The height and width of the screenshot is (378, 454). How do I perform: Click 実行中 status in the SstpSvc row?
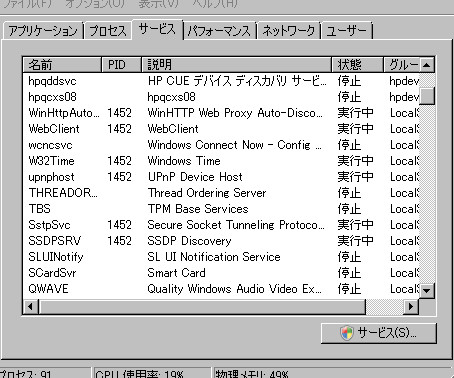[x=355, y=225]
